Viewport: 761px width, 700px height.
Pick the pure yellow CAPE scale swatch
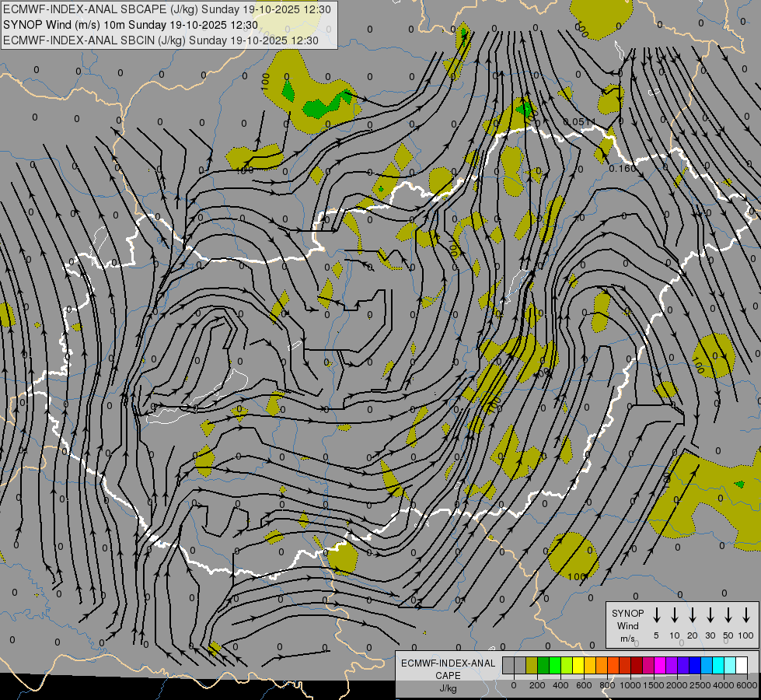tap(578, 666)
